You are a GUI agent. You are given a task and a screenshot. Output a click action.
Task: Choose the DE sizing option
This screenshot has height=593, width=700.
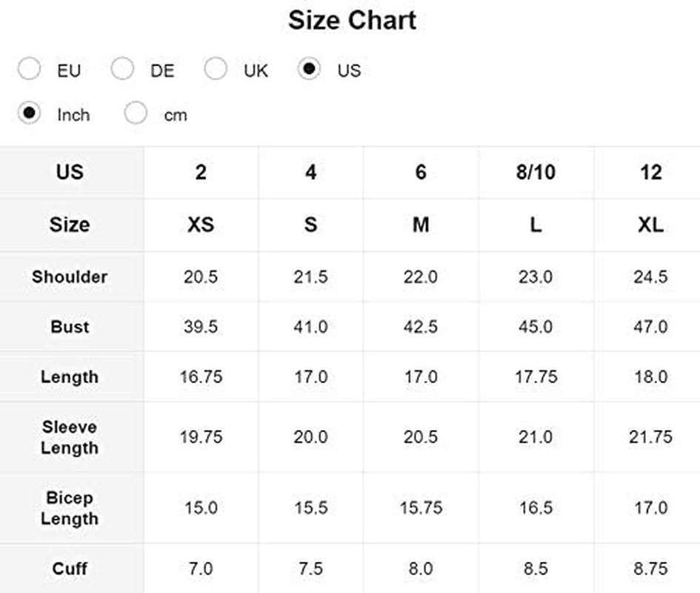[122, 70]
